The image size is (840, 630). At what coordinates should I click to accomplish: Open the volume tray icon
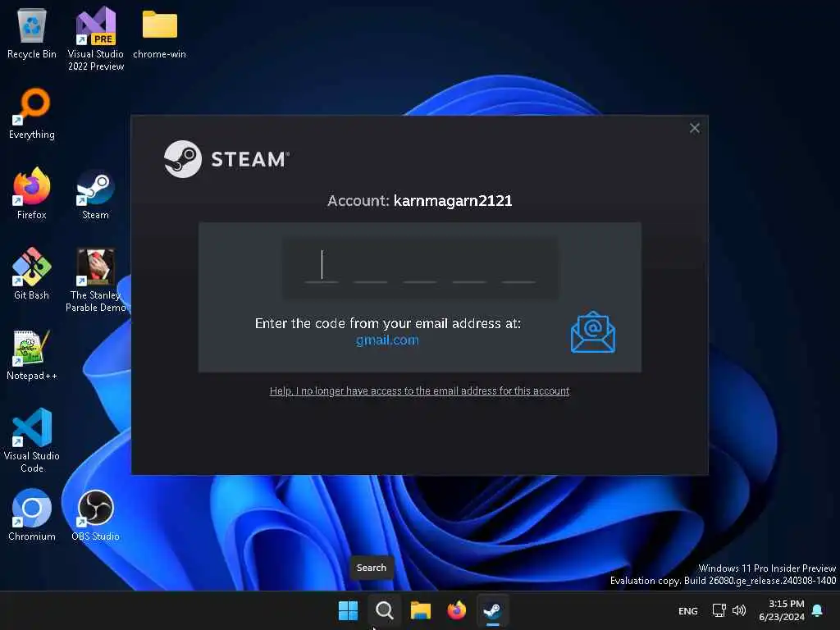click(x=739, y=610)
